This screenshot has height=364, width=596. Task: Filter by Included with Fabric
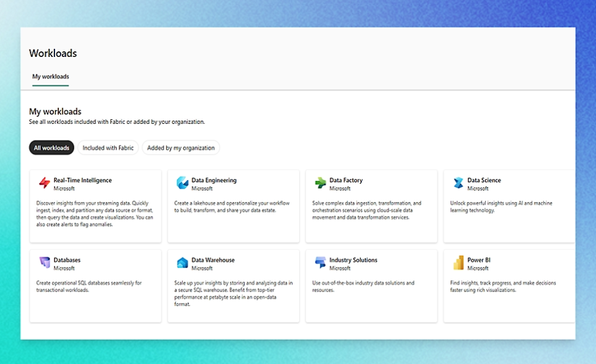tap(108, 148)
